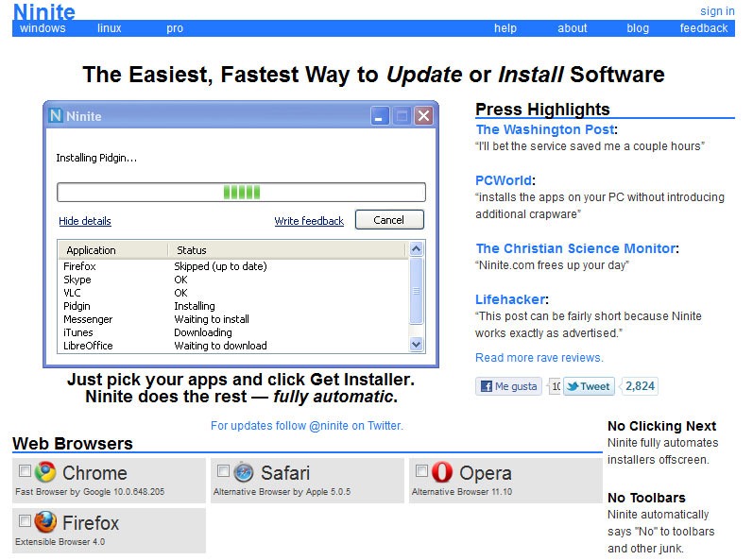Collapse the list with Hide details
Viewport: 753px width, 560px height.
85,221
